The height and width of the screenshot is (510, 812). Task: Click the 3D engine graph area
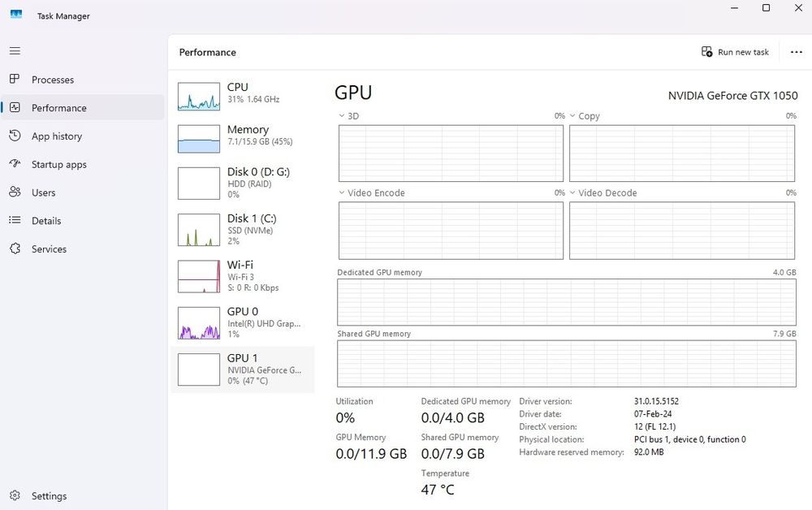coord(451,153)
